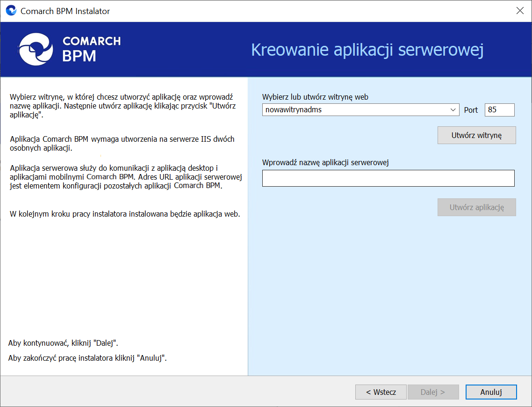Click the Port number field

499,109
